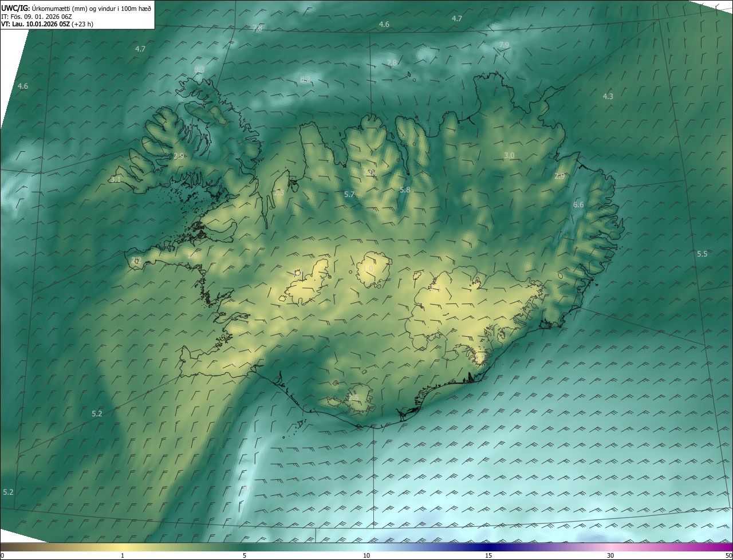Screen dimensions: 733x560
Task: Click the color scale tick label 0
Action: click(2, 556)
